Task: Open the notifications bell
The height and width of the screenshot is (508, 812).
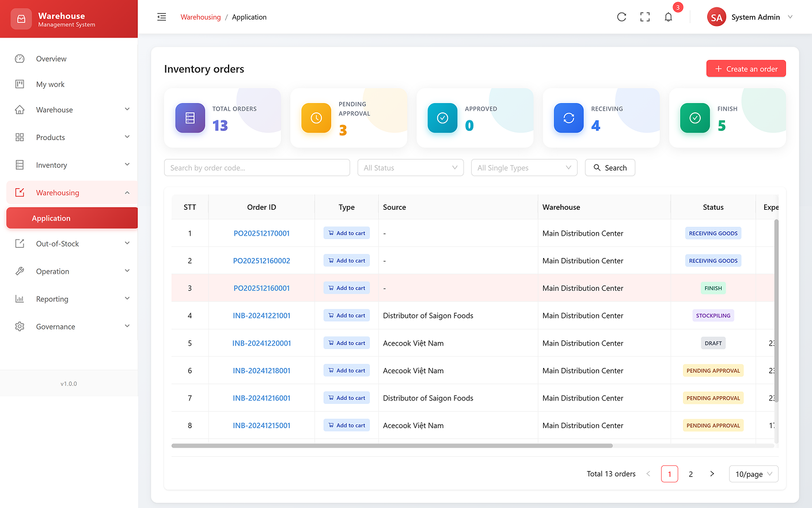Action: pyautogui.click(x=668, y=17)
